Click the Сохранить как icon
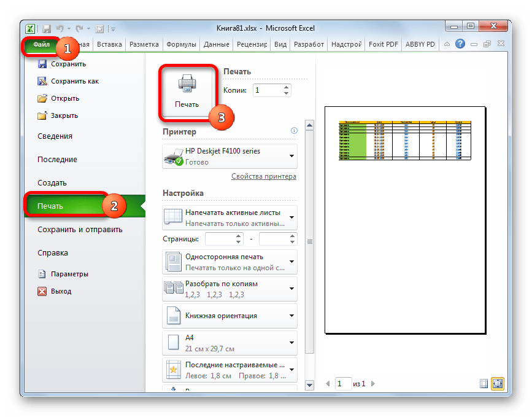 [42, 81]
